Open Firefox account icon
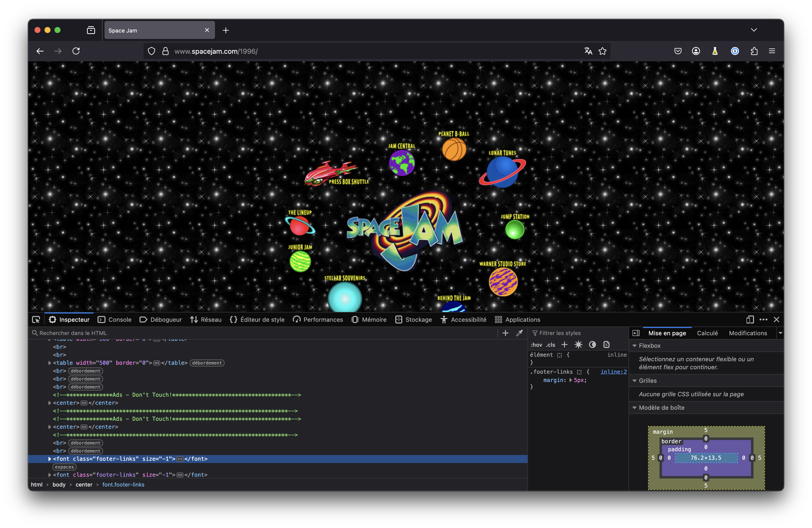The width and height of the screenshot is (812, 528). (696, 51)
